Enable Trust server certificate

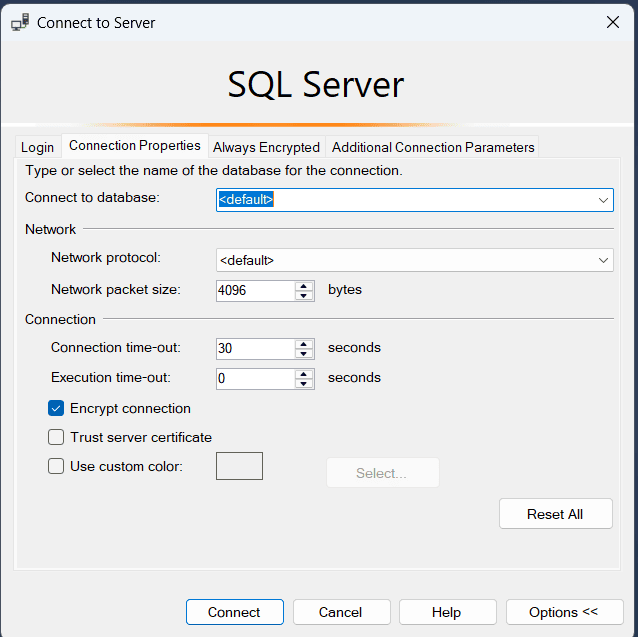pos(56,437)
